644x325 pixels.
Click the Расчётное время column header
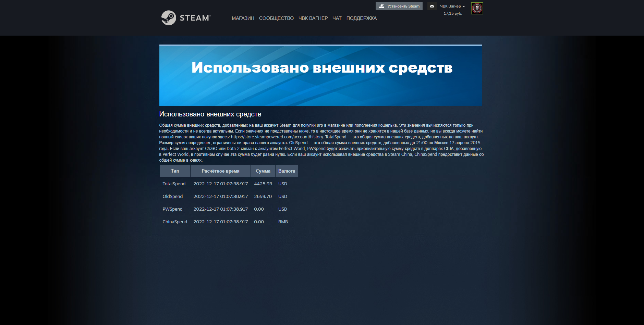click(x=220, y=171)
